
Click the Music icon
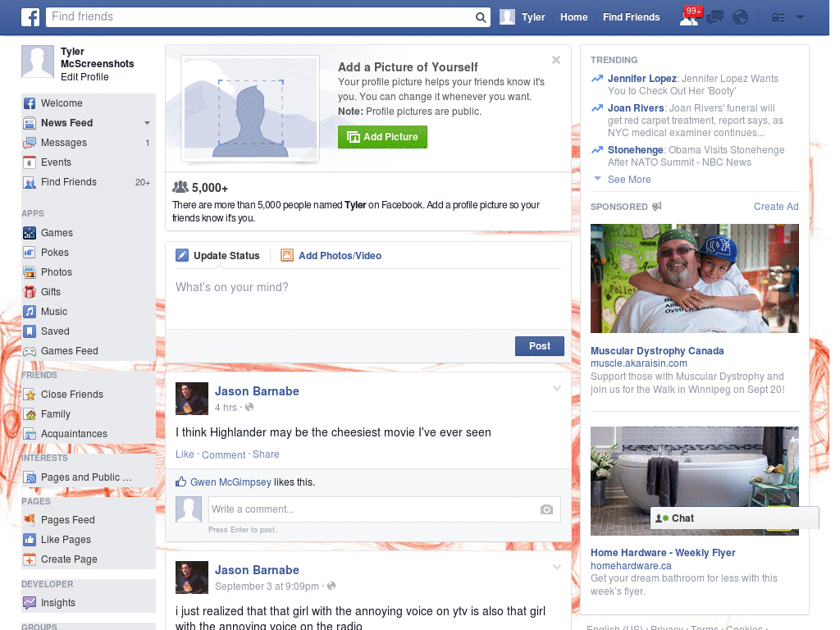(x=30, y=312)
